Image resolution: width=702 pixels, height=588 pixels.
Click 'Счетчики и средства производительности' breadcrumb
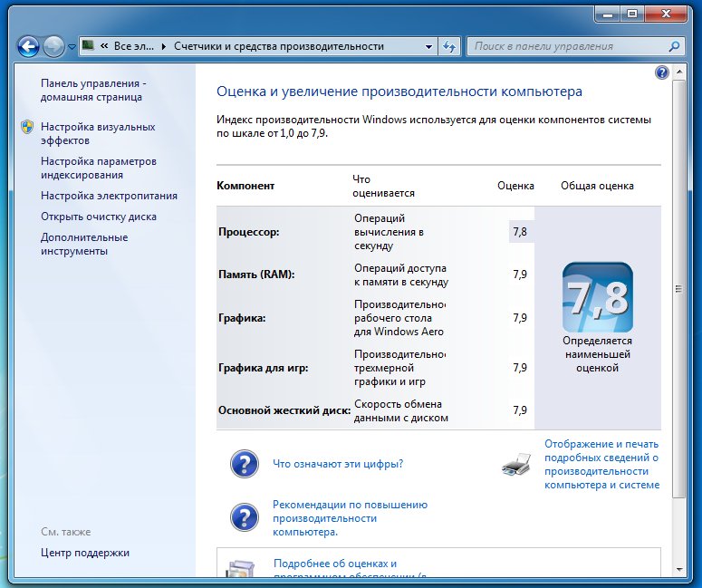click(x=279, y=46)
